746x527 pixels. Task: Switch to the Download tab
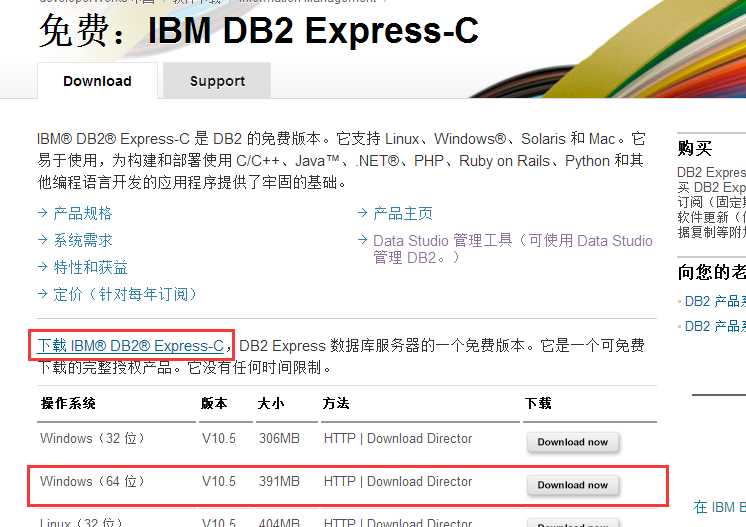tap(98, 81)
